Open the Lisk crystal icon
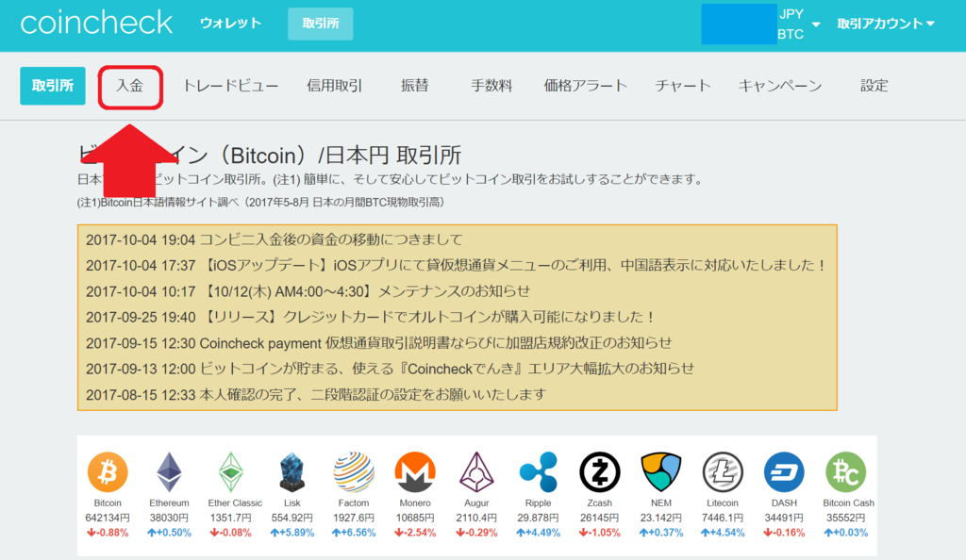Viewport: 966px width, 560px height. tap(292, 472)
